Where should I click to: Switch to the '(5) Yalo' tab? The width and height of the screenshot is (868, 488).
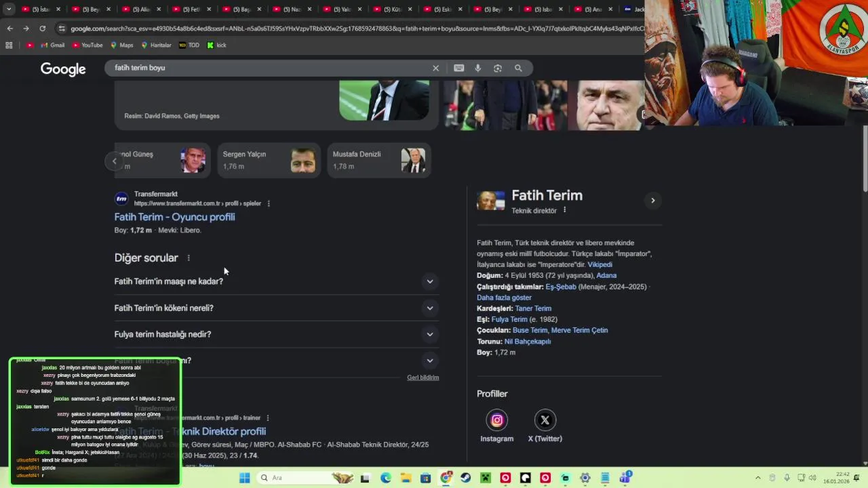[x=342, y=9]
